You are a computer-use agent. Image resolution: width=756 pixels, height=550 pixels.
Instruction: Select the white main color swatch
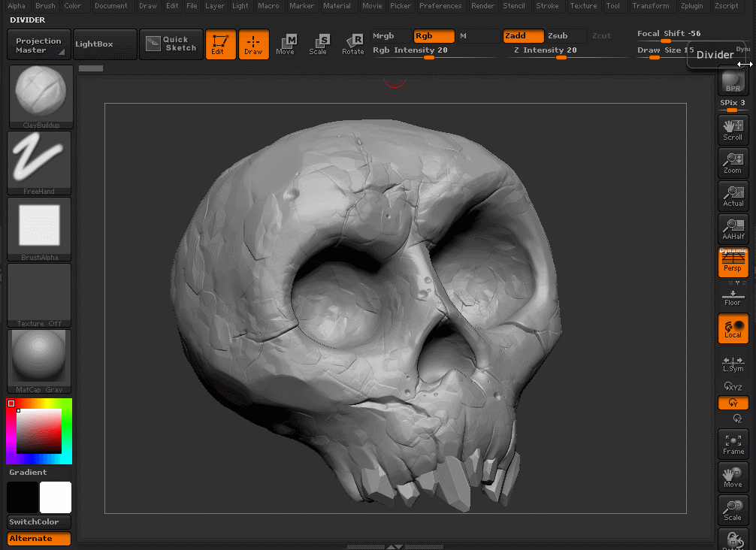coord(56,497)
